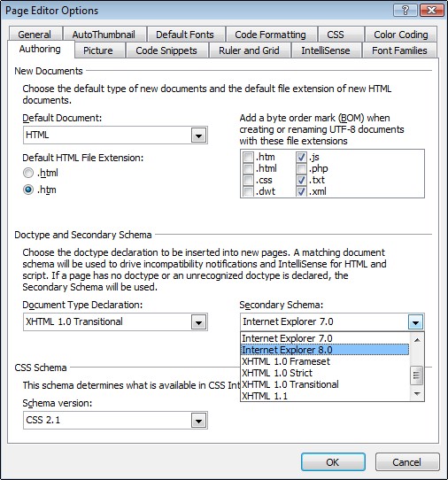Image resolution: width=448 pixels, height=480 pixels.
Task: Click the schema list scrollbar thumb
Action: click(417, 375)
